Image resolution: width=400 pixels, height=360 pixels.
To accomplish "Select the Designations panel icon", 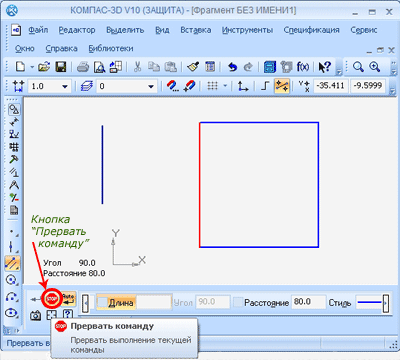I will tap(14, 134).
